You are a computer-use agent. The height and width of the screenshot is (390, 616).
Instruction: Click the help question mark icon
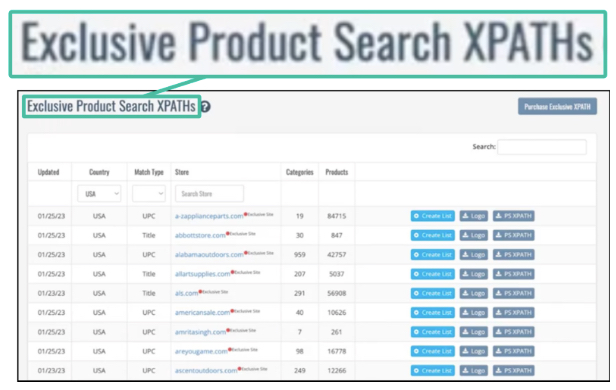205,106
